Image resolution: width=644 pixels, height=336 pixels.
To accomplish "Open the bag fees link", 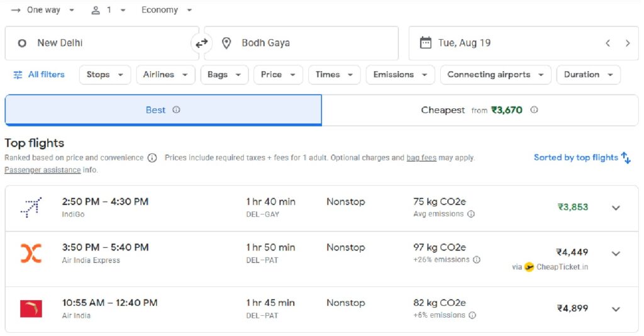I will (421, 158).
